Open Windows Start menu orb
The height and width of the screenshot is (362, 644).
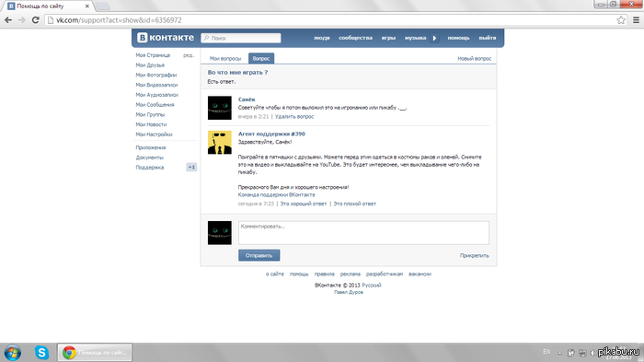(x=12, y=353)
